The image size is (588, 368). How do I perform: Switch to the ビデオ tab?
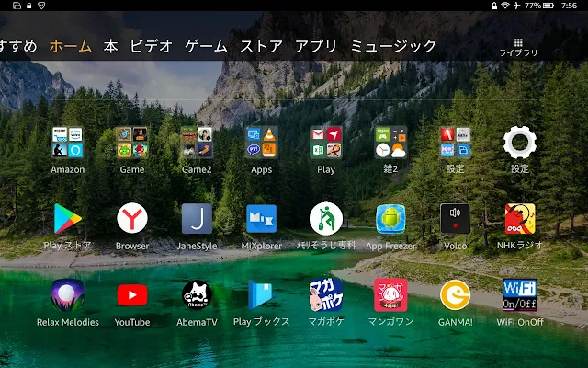(151, 47)
